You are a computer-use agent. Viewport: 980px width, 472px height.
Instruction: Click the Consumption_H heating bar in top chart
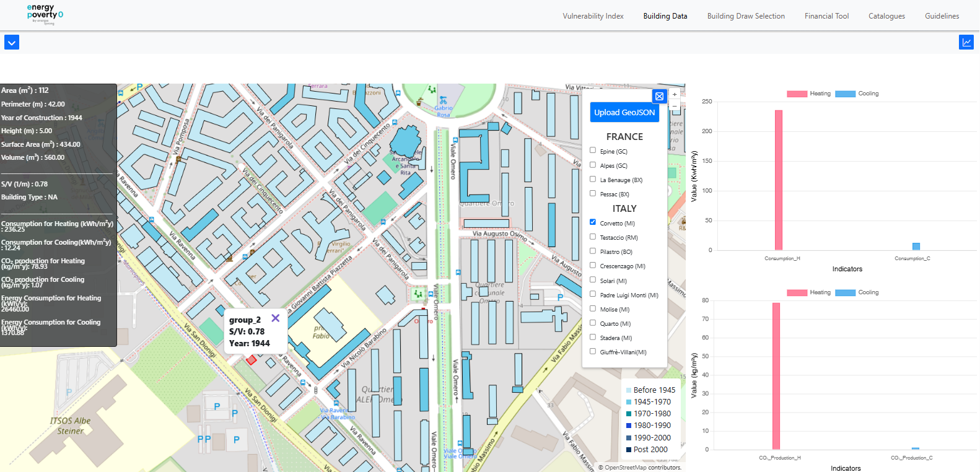(x=779, y=180)
